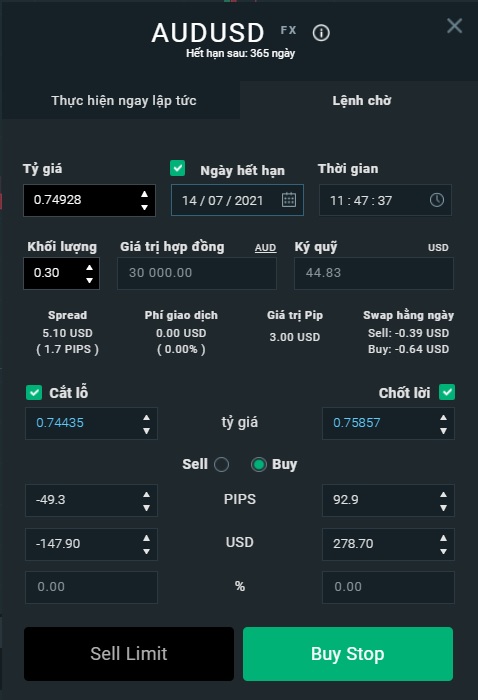Increase the Cắt lỗ rate with up arrow
The height and width of the screenshot is (700, 478).
(146, 417)
